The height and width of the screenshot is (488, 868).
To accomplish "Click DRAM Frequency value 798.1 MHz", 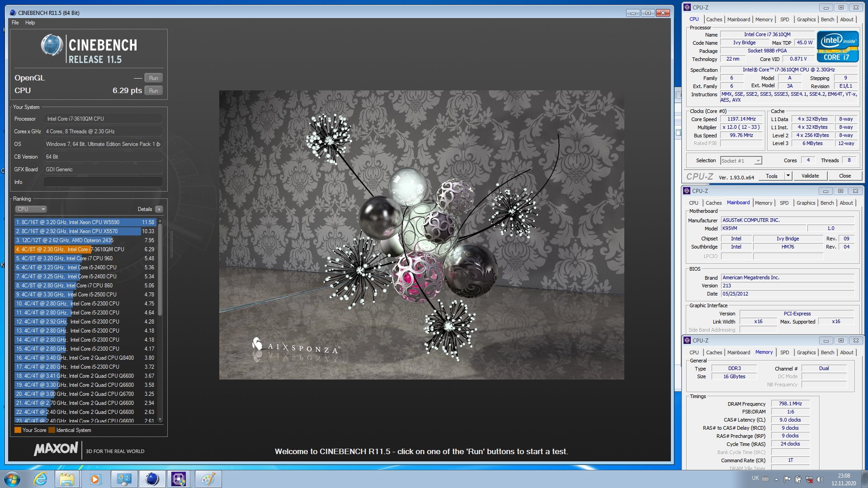I will 790,404.
